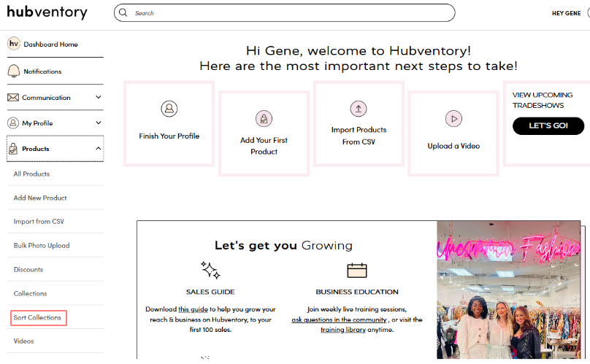590x364 pixels.
Task: Click the Business Education calendar icon
Action: point(357,271)
